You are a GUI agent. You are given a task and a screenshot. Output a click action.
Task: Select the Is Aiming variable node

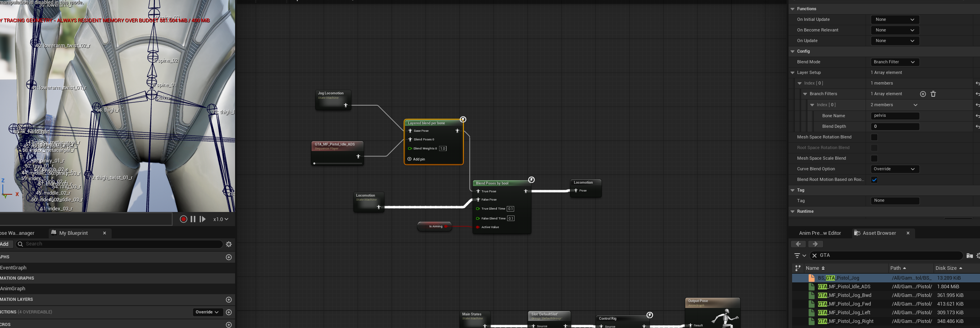click(x=434, y=227)
